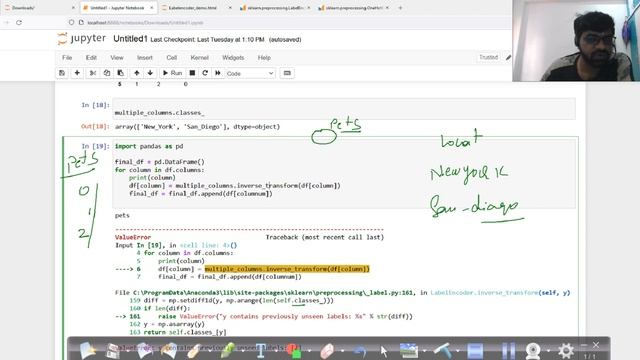This screenshot has height=360, width=640.
Task: Select the mouse pointer tool in the annotation bar
Action: click(384, 350)
